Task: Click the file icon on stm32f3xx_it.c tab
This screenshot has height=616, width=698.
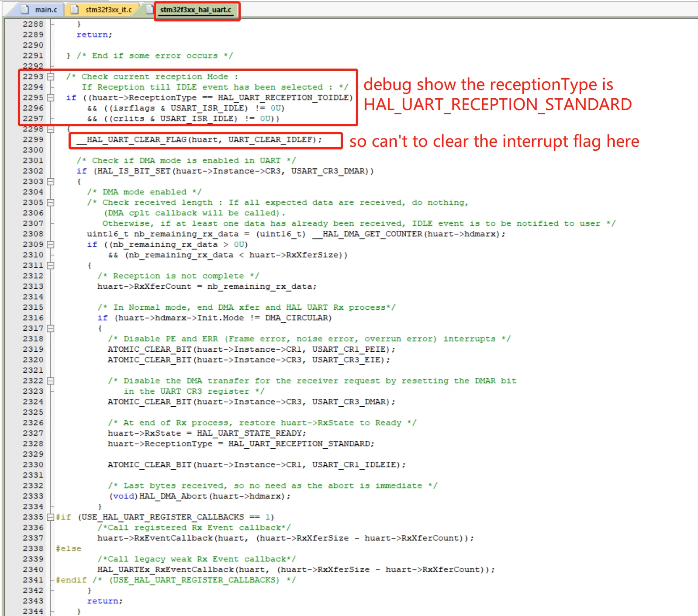Action: click(75, 10)
